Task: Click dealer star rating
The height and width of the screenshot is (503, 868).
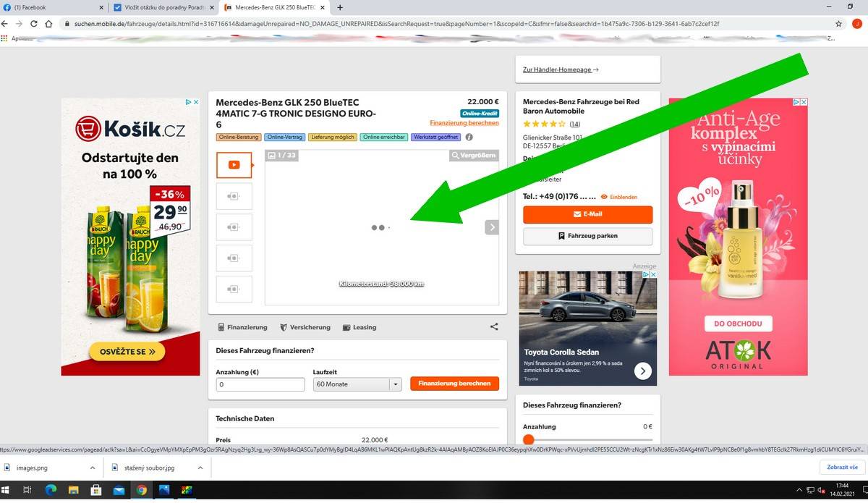Action: [x=544, y=124]
